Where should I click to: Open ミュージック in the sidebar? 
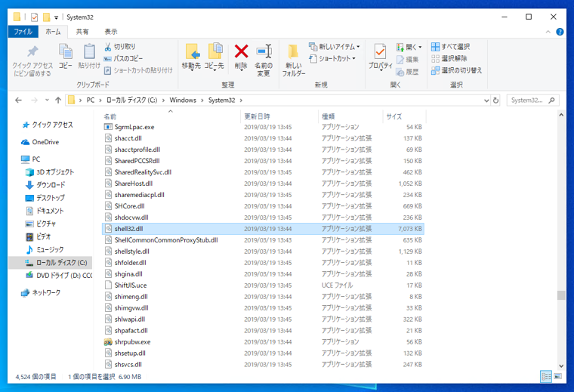pyautogui.click(x=45, y=249)
